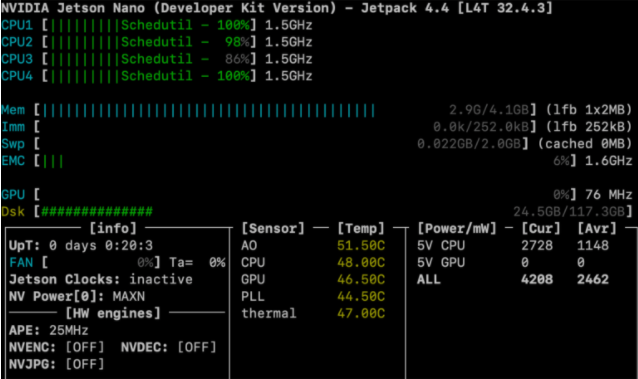The image size is (638, 379).
Task: Click the 1.5GHz frequency beside CPU4
Action: 288,76
